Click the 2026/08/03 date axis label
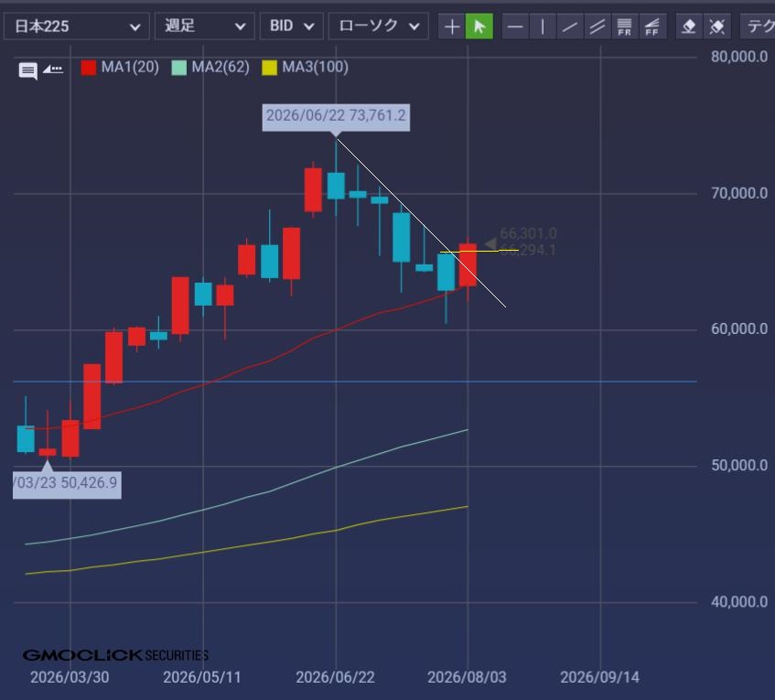This screenshot has height=700, width=775. (x=467, y=677)
